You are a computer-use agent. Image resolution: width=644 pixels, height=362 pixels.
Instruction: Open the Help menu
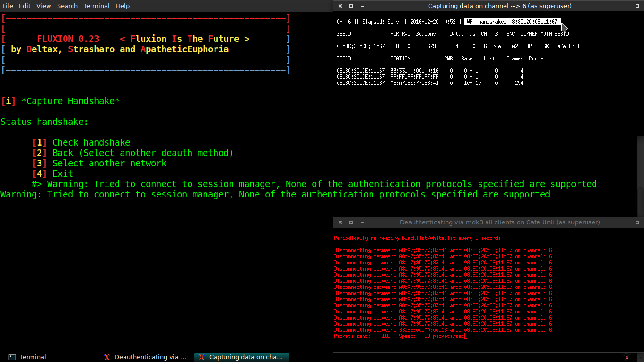click(x=123, y=6)
